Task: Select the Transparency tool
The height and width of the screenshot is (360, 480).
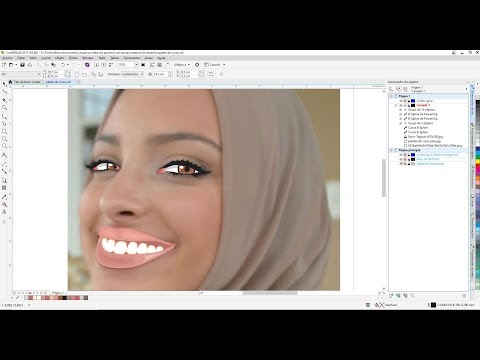Action: pos(4,188)
